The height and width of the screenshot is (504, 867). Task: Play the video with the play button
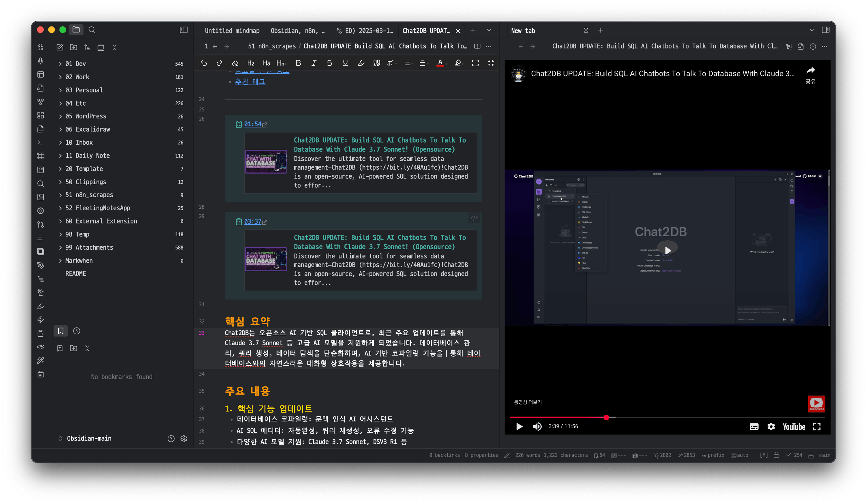coord(519,427)
